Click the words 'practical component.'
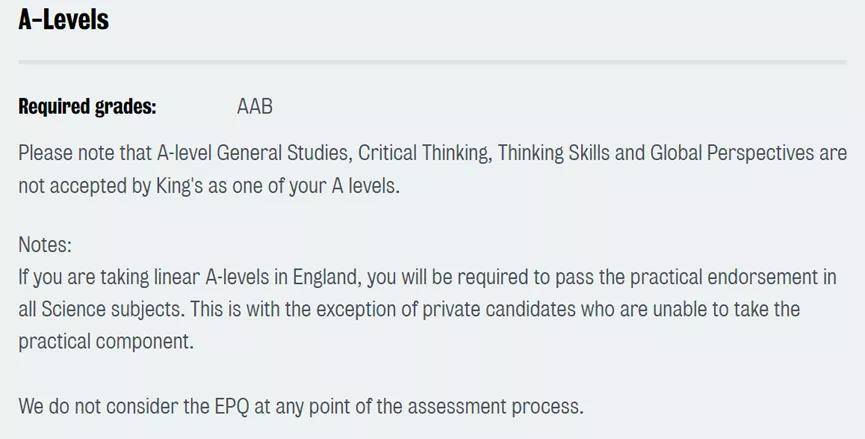Screen dimensions: 865x439 pos(106,341)
